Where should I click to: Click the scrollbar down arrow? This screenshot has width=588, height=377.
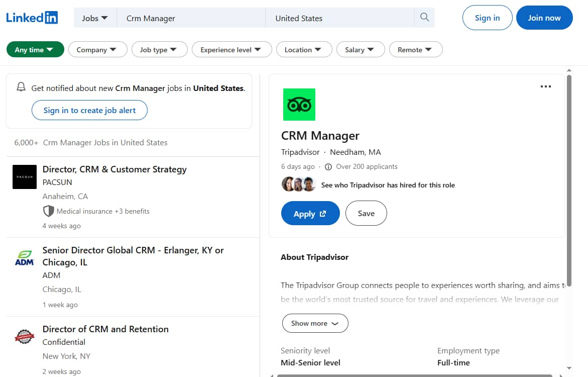point(569,368)
